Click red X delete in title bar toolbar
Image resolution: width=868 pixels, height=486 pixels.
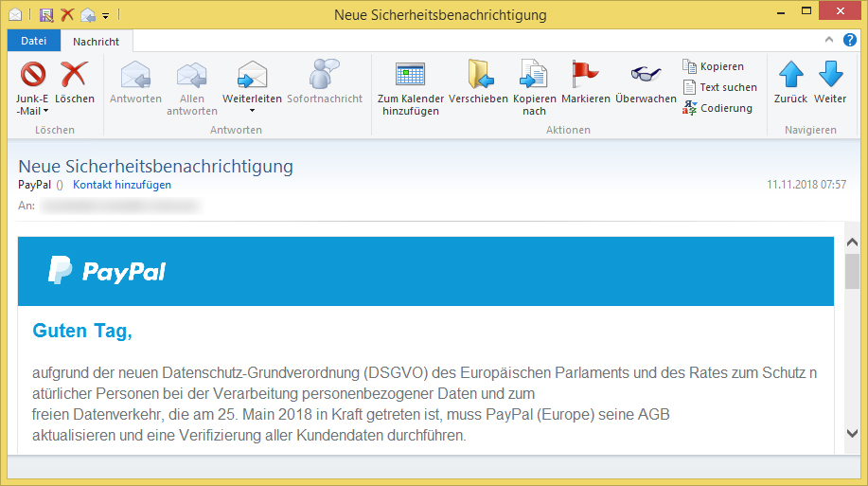(x=67, y=15)
